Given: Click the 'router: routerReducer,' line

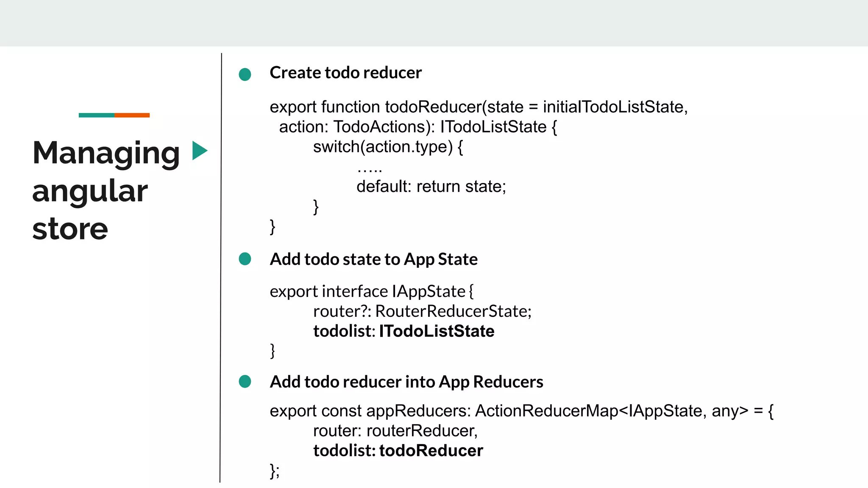Looking at the screenshot, I should pos(395,431).
